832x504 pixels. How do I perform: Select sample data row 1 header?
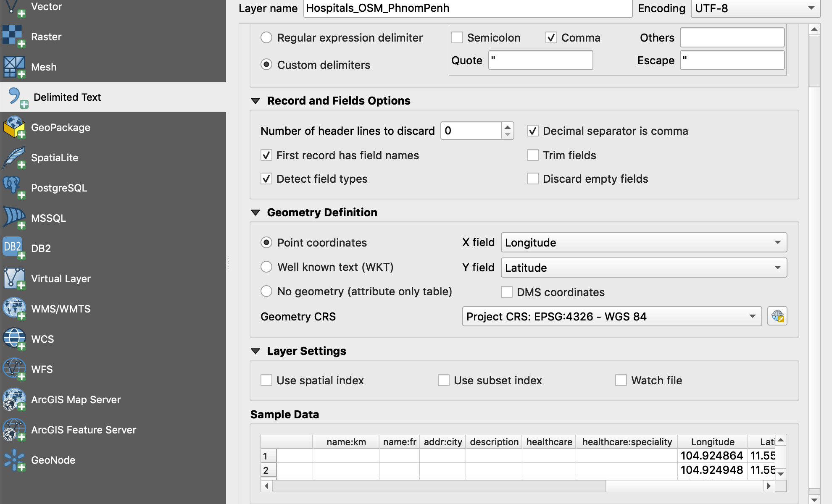269,456
